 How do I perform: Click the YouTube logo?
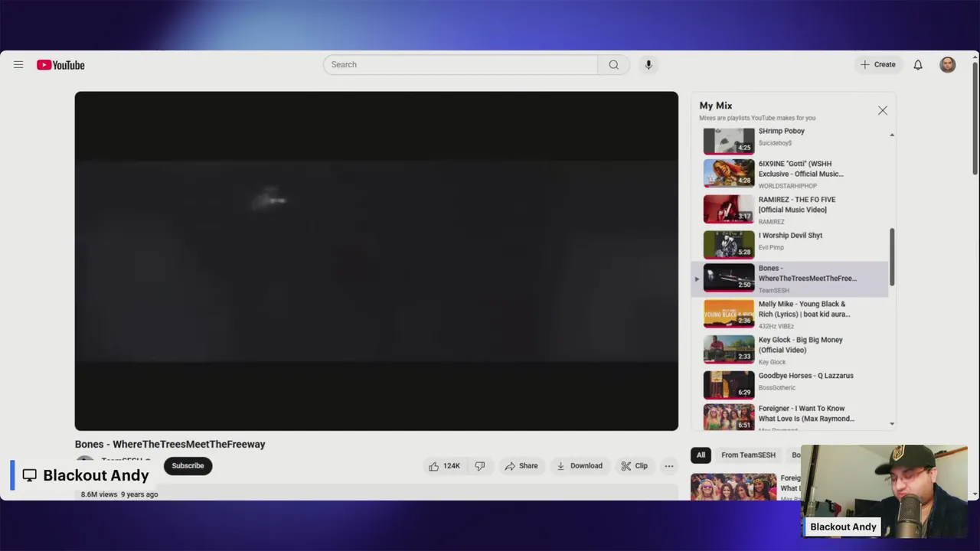click(60, 65)
